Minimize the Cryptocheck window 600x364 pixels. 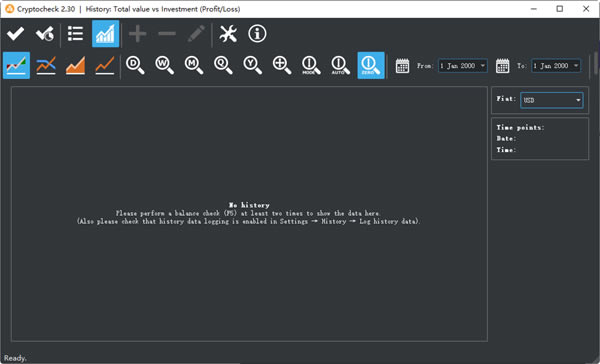[x=534, y=9]
